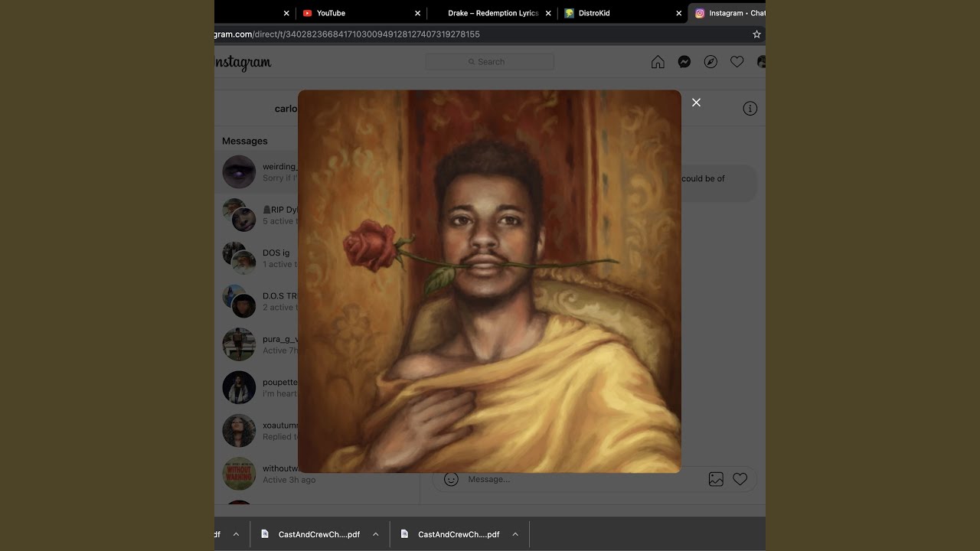Click the DistroKid tab favicon
Viewport: 980px width, 551px height.
pos(570,13)
